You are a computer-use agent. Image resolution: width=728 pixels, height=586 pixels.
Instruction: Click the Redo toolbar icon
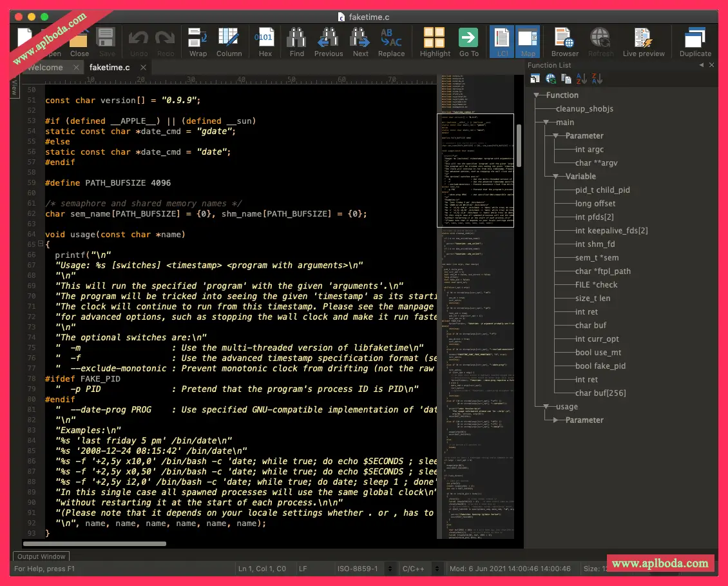pyautogui.click(x=166, y=43)
